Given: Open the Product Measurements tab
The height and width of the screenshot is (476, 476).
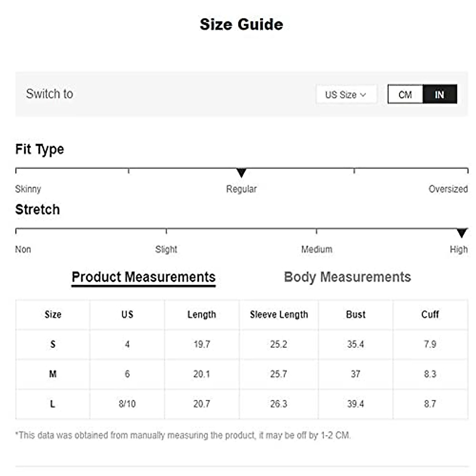Looking at the screenshot, I should [144, 277].
